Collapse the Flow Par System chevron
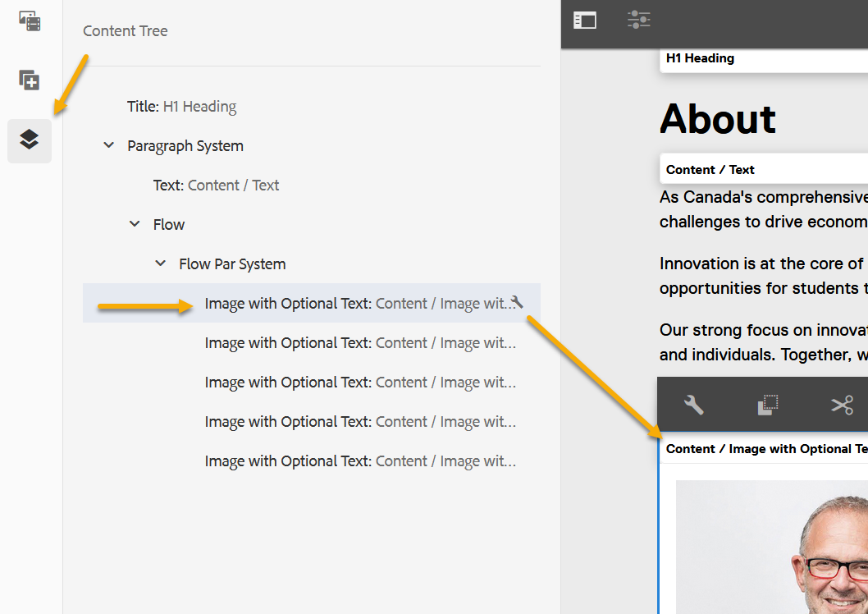The width and height of the screenshot is (868, 614). (x=161, y=263)
